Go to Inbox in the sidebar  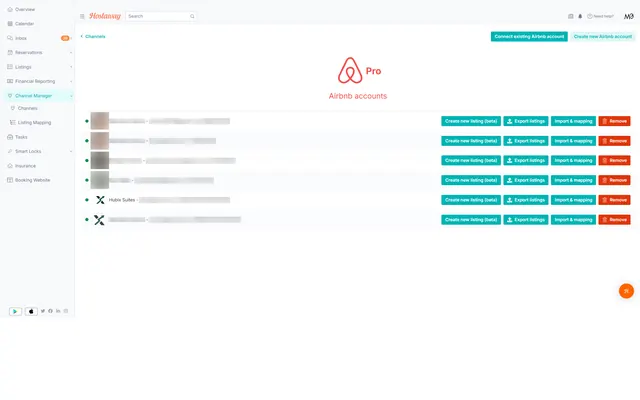click(21, 38)
